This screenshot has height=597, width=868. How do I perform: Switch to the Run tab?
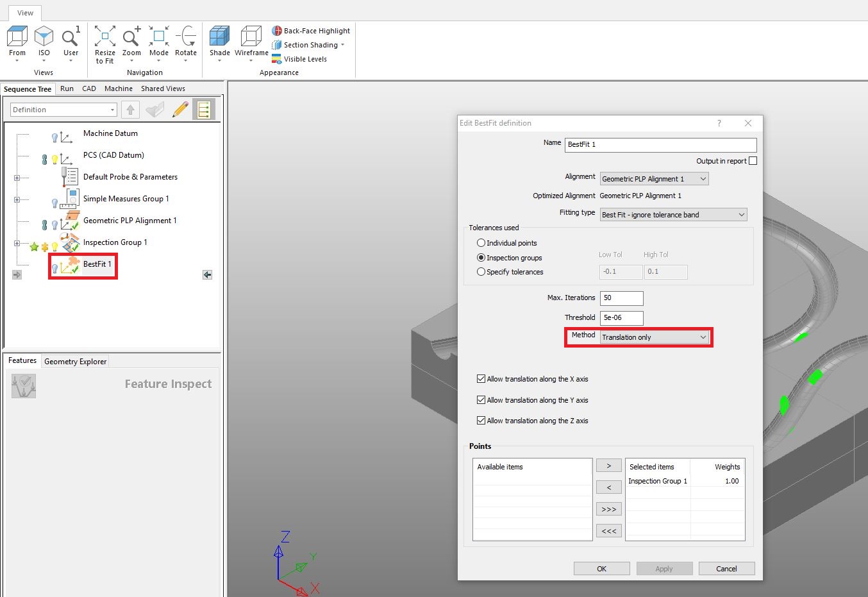pos(67,88)
